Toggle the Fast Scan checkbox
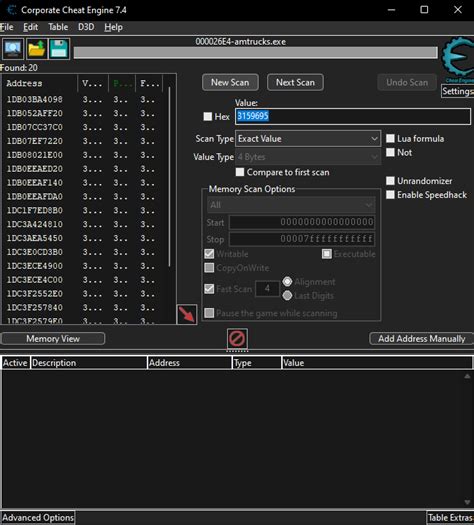 pos(209,289)
